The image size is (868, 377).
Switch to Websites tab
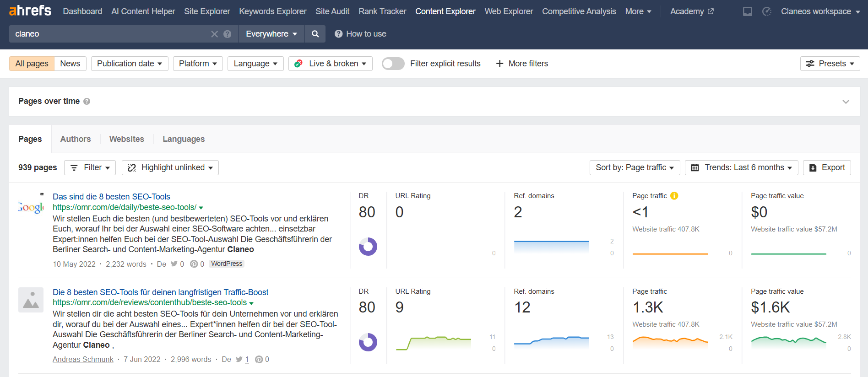click(x=127, y=139)
